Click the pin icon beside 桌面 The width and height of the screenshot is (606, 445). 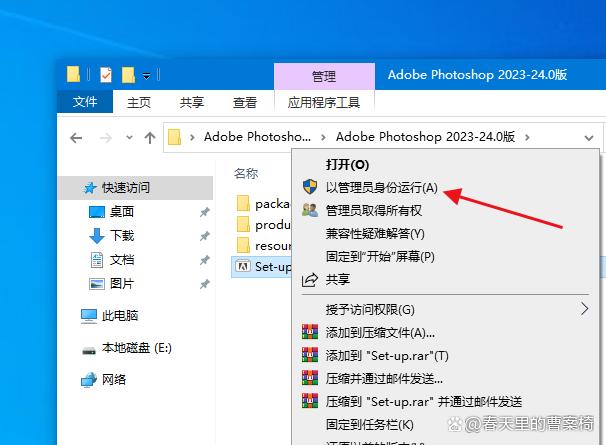(204, 212)
